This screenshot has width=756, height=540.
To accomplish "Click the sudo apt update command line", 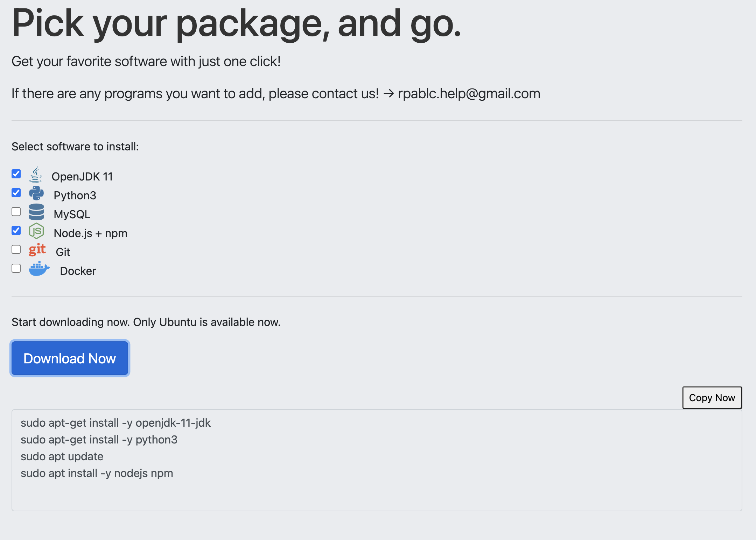I will coord(62,456).
